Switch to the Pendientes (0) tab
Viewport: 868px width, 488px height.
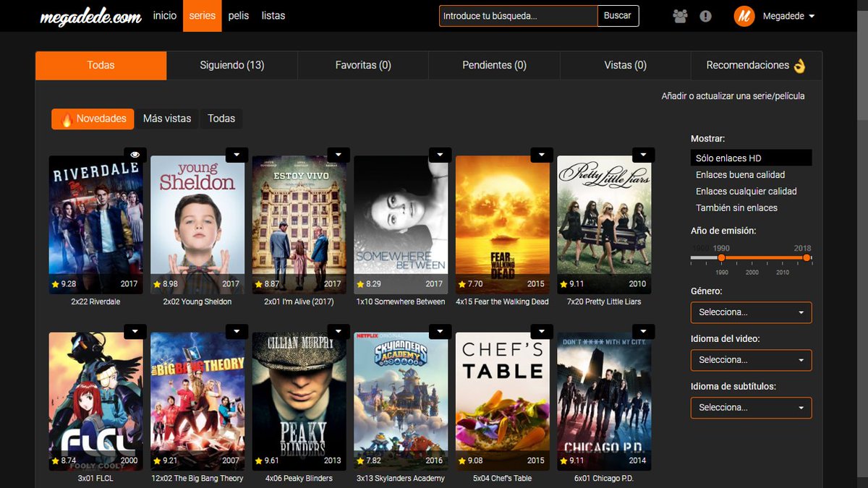[x=494, y=65]
